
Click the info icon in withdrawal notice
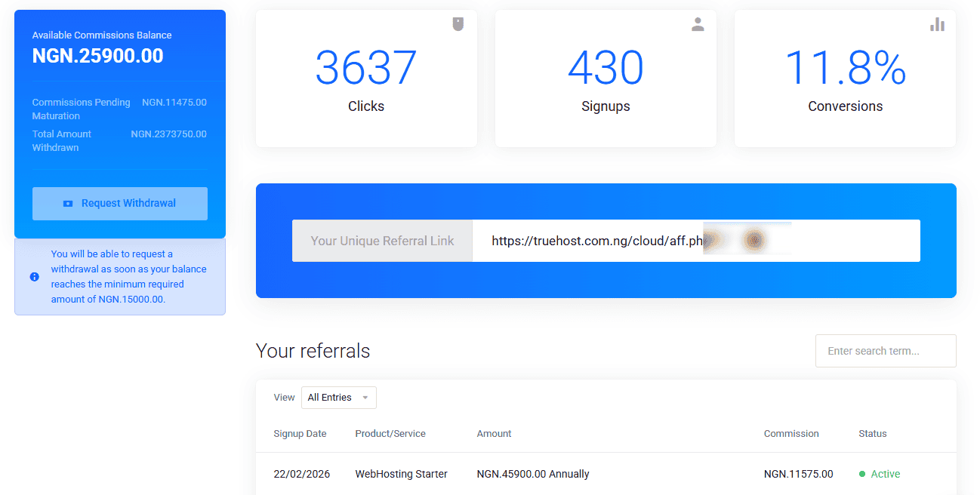[34, 277]
